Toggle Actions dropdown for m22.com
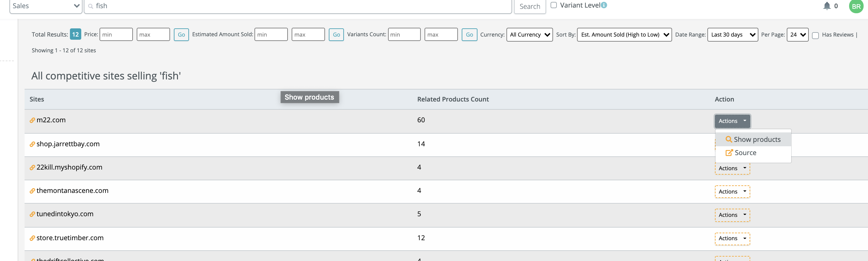 click(x=732, y=121)
